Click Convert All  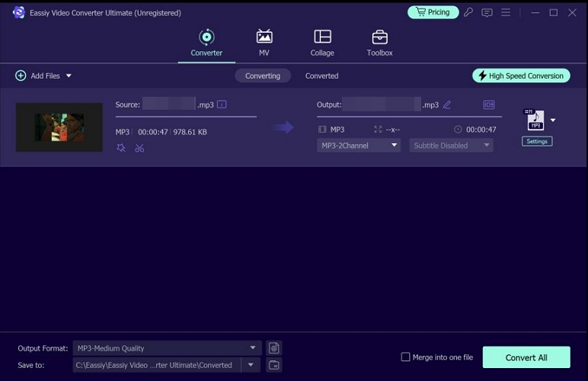coord(526,357)
